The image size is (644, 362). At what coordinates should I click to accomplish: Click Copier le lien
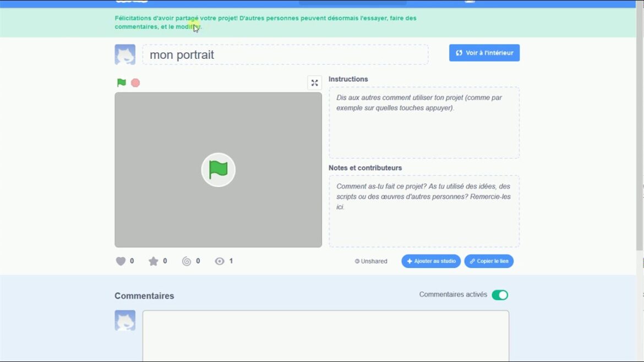point(489,261)
